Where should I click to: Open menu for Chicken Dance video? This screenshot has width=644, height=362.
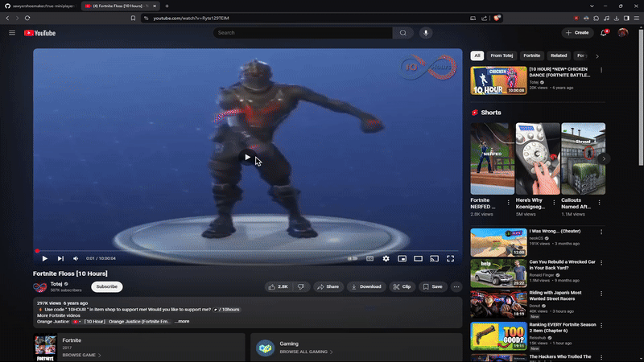point(601,70)
